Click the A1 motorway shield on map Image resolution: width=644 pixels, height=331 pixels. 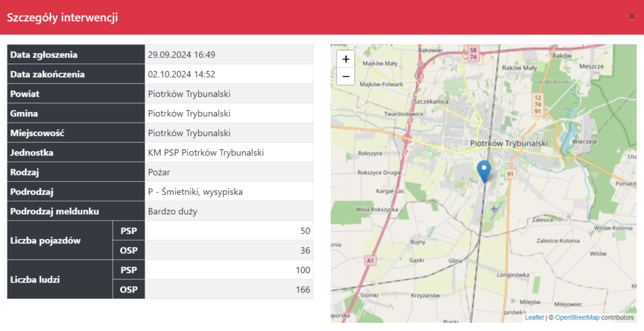pos(369,259)
